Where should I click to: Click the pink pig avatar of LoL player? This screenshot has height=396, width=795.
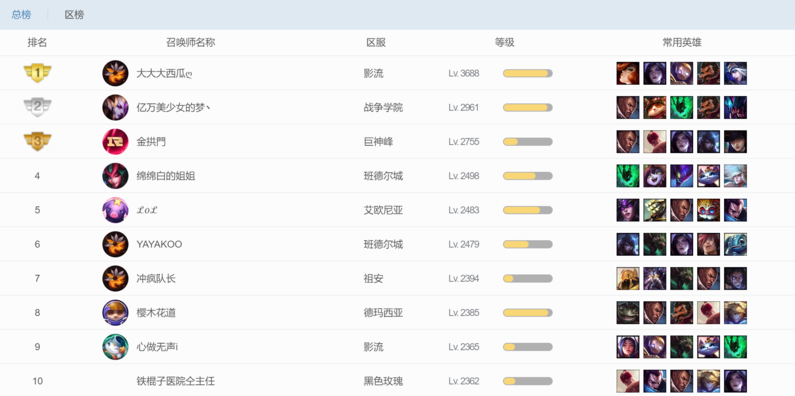[x=115, y=210]
